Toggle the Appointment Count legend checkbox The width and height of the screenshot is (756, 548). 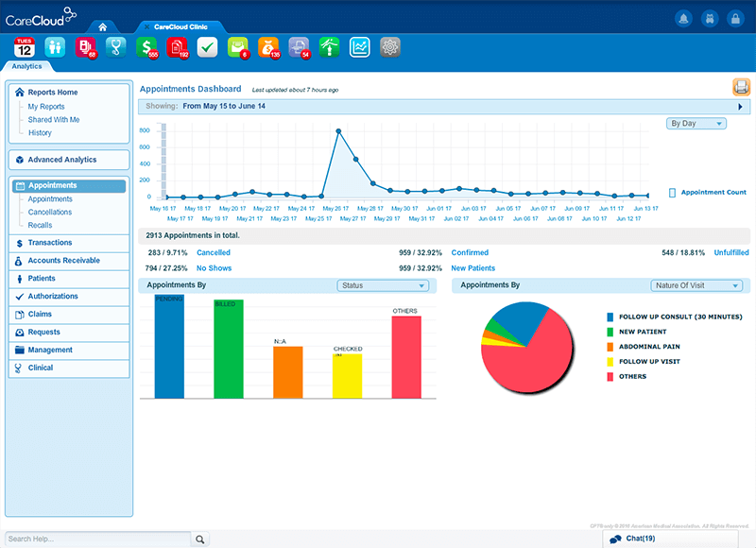pyautogui.click(x=672, y=193)
